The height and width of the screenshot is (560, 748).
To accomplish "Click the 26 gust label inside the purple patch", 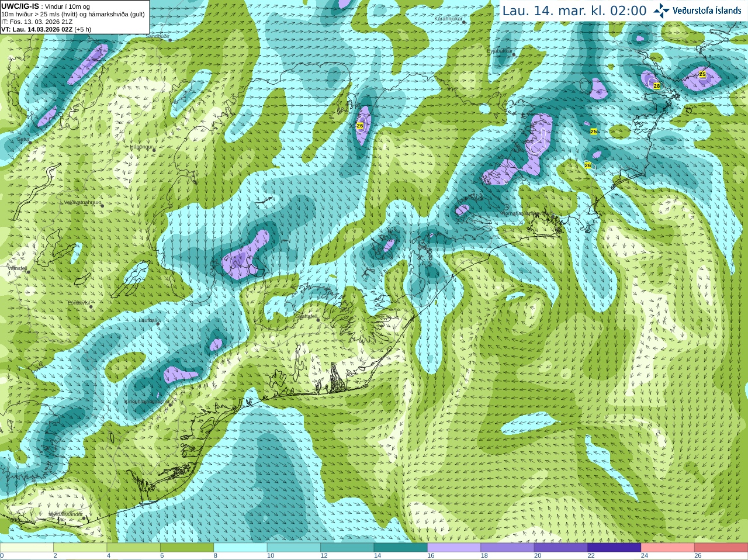I will [x=360, y=126].
